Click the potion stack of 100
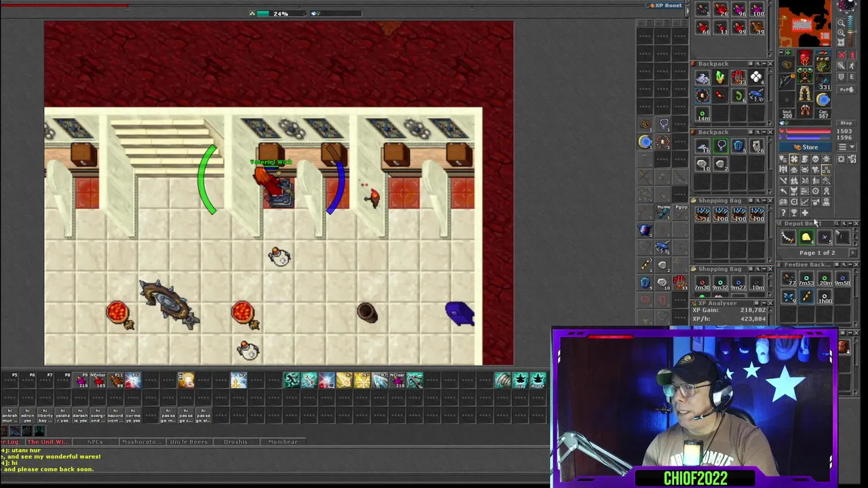The height and width of the screenshot is (488, 868). pos(756,10)
